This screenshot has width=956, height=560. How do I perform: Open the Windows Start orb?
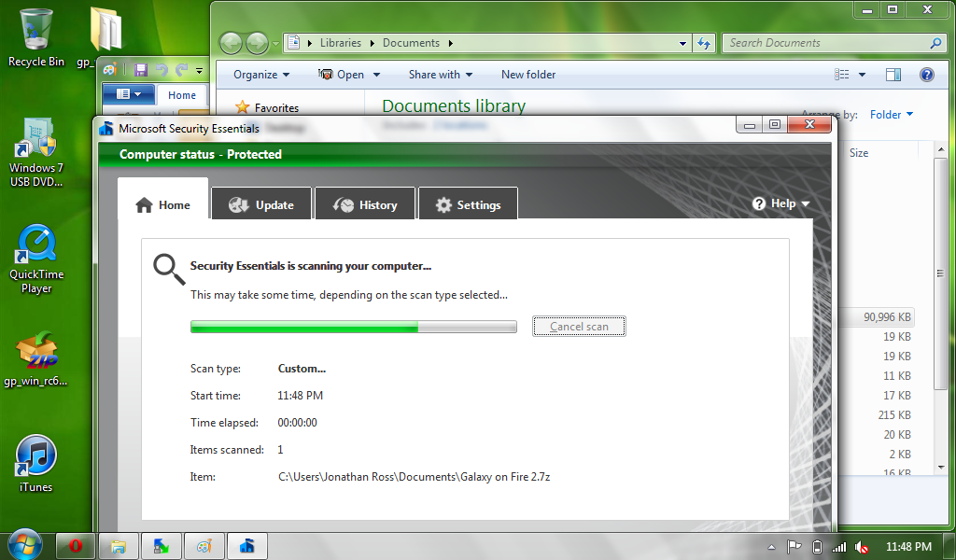(25, 544)
